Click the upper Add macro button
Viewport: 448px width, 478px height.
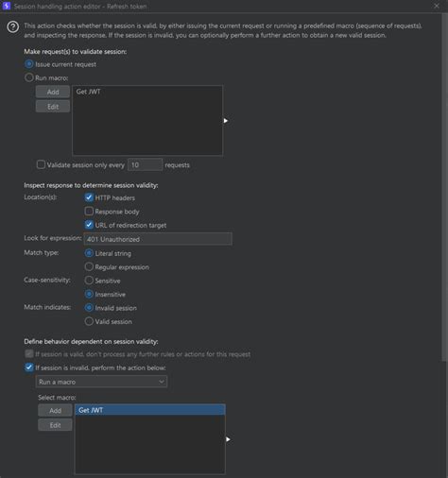pyautogui.click(x=53, y=92)
